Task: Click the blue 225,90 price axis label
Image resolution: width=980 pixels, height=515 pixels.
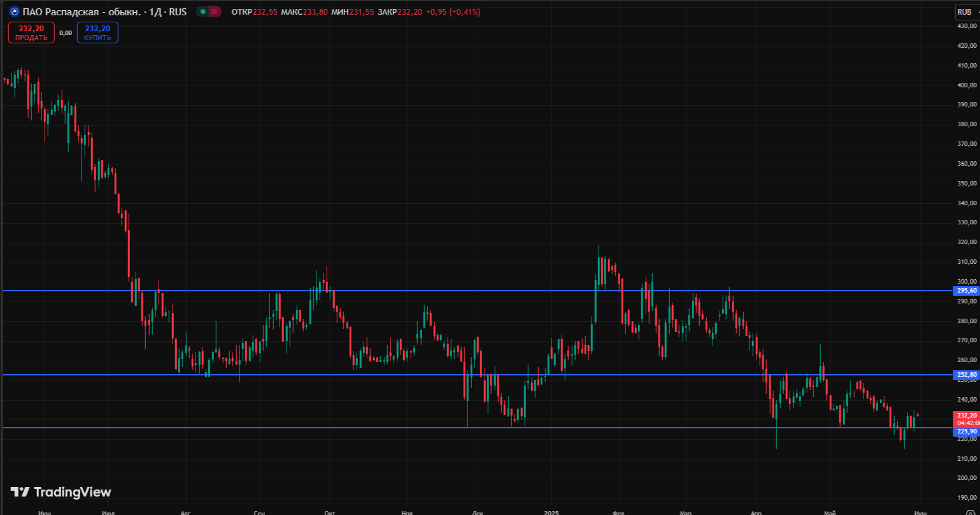Action: point(967,431)
